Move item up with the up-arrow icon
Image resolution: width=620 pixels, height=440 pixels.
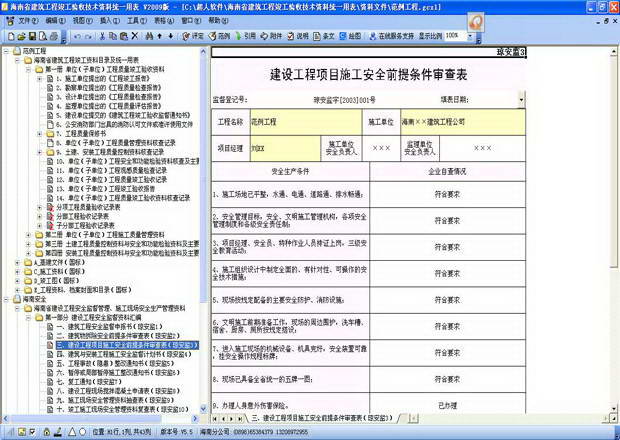[160, 36]
